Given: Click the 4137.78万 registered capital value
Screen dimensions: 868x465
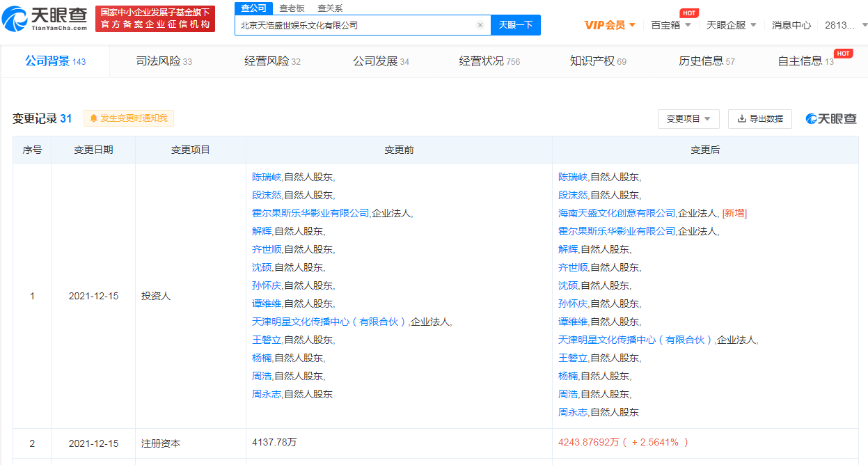Looking at the screenshot, I should tap(274, 442).
